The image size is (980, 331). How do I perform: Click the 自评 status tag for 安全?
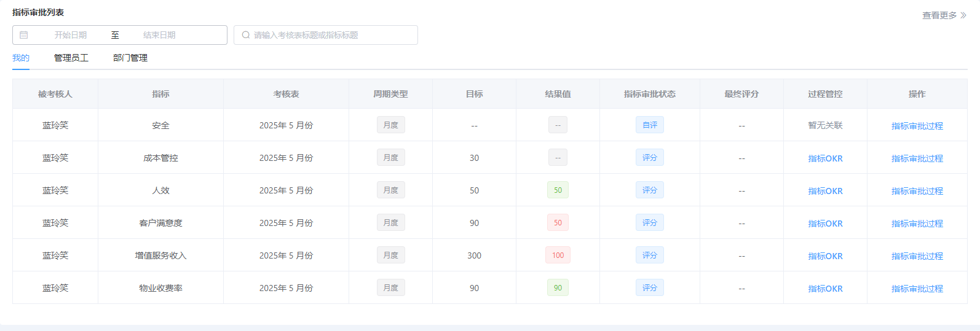(x=650, y=125)
